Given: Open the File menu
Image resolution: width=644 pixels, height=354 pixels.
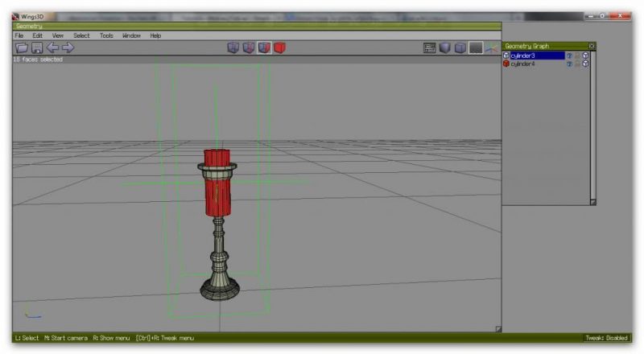Looking at the screenshot, I should 19,35.
